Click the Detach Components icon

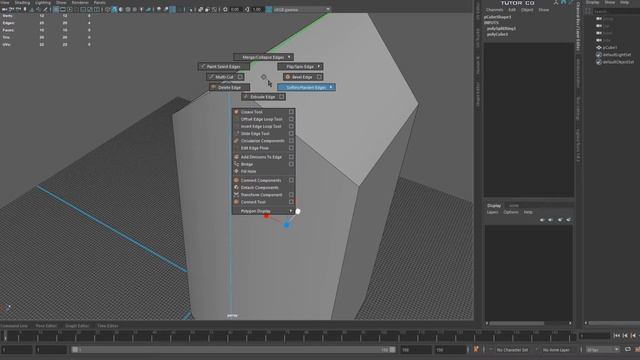coord(236,187)
